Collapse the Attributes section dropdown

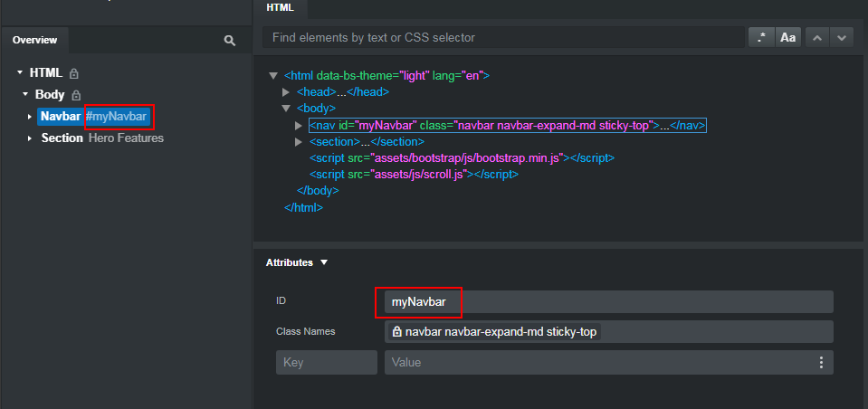[x=324, y=262]
